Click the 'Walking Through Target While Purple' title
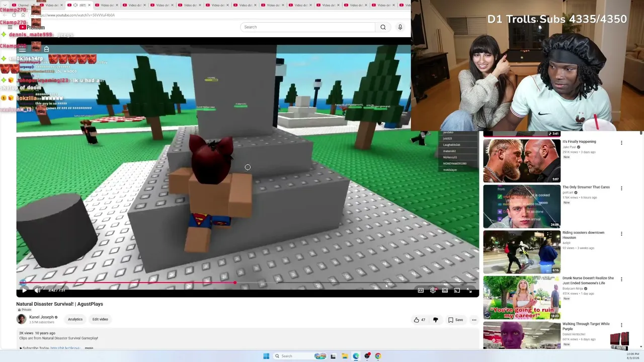Viewport: 644px width, 362px height. [x=586, y=326]
